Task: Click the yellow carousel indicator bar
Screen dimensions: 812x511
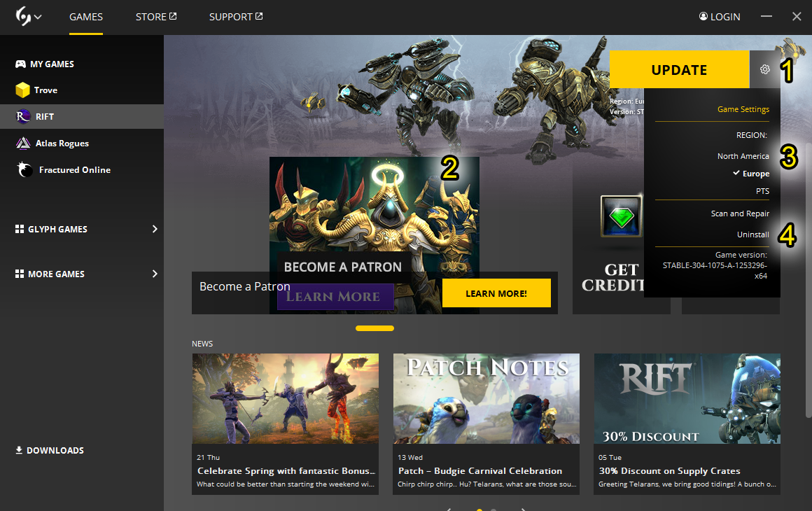Action: (375, 328)
